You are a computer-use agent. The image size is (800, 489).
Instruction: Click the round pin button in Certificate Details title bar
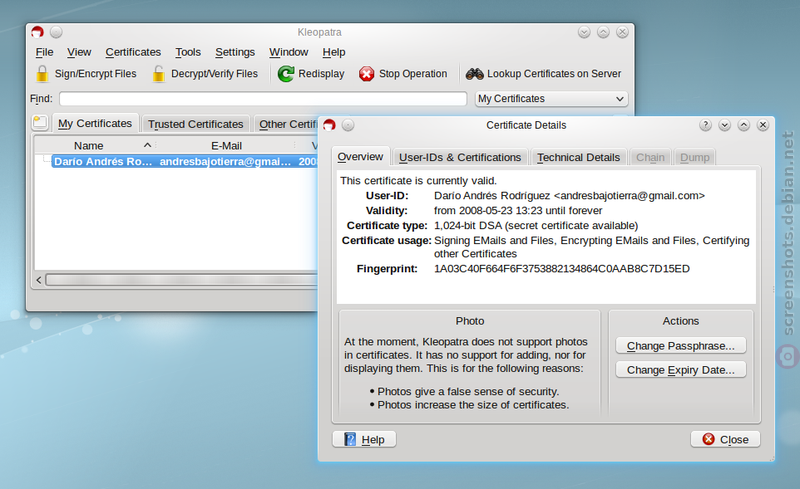point(348,125)
